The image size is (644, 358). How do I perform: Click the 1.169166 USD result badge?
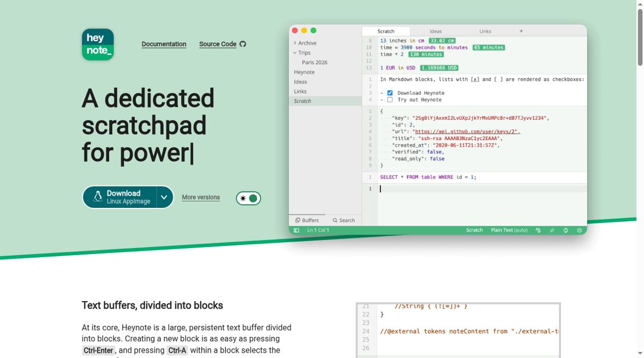click(439, 68)
